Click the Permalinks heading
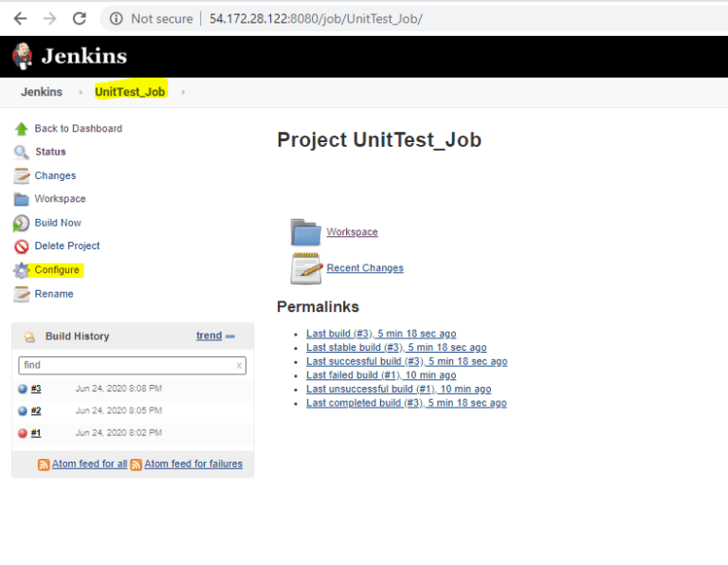The height and width of the screenshot is (565, 728). click(318, 307)
